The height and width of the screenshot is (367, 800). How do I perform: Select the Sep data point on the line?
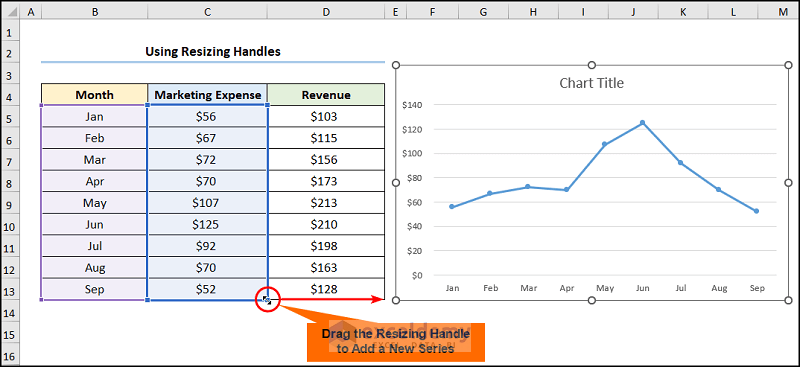point(756,211)
